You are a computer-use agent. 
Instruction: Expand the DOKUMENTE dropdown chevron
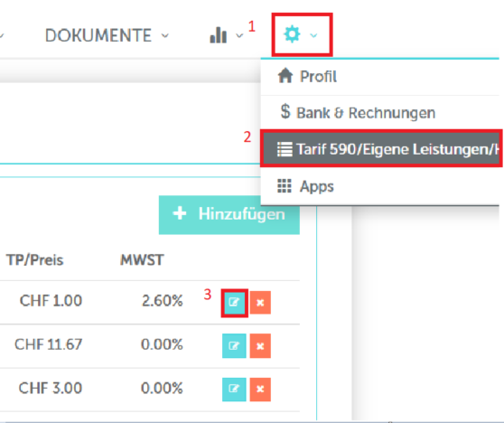165,35
